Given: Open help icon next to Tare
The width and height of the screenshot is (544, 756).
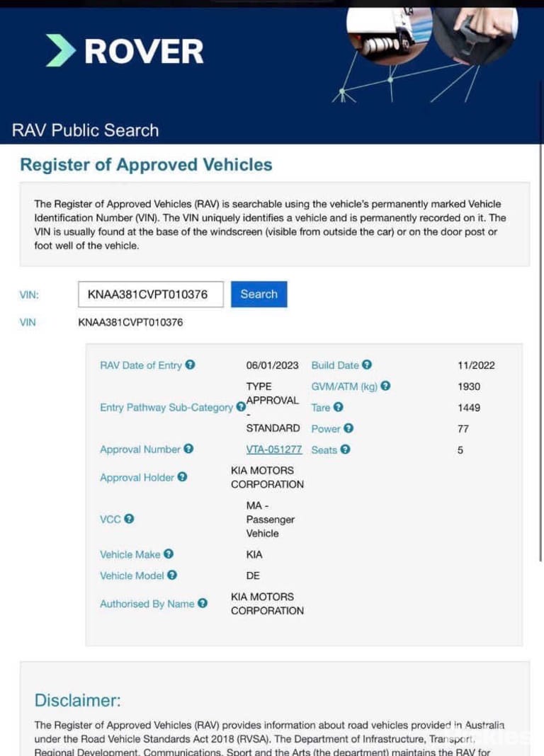Looking at the screenshot, I should click(x=339, y=407).
